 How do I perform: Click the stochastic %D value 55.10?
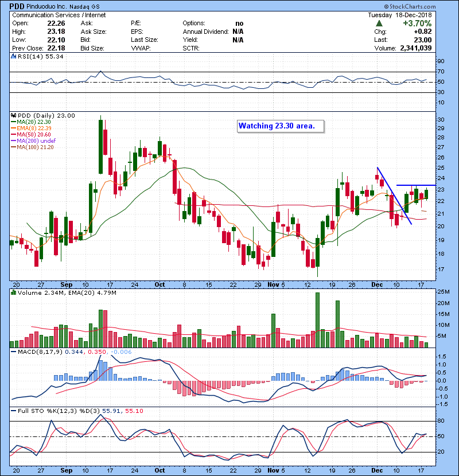(134, 411)
